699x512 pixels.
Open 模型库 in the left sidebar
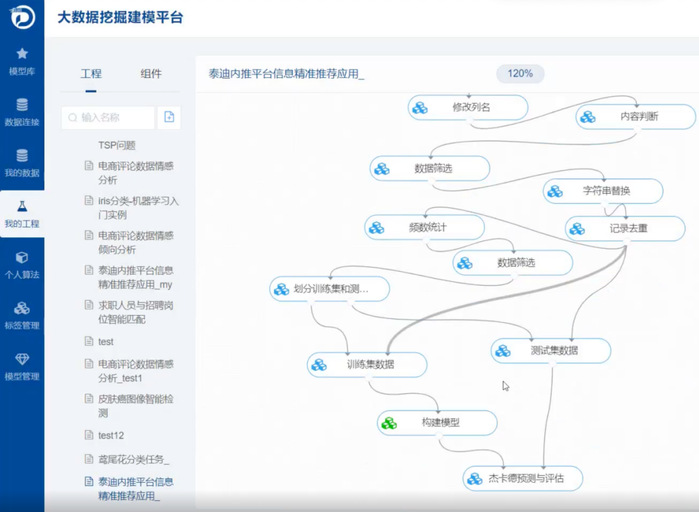pyautogui.click(x=22, y=60)
